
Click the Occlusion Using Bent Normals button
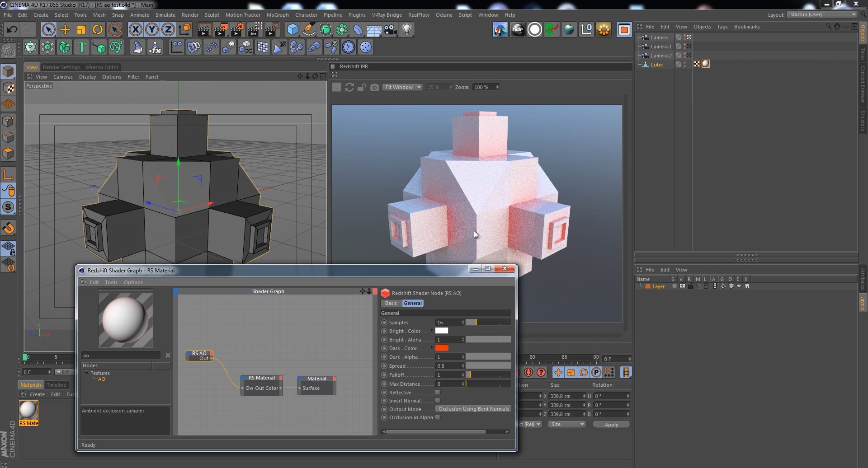click(473, 408)
